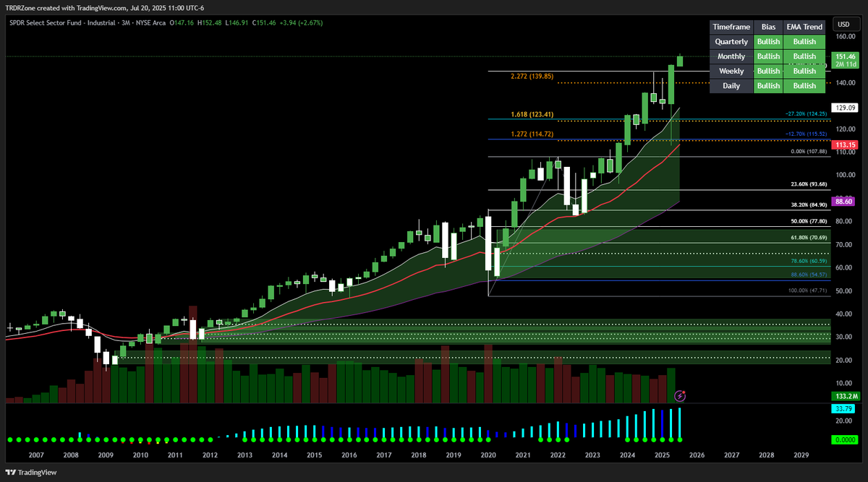
Task: Click the TradingView logo at bottom left
Action: [31, 473]
